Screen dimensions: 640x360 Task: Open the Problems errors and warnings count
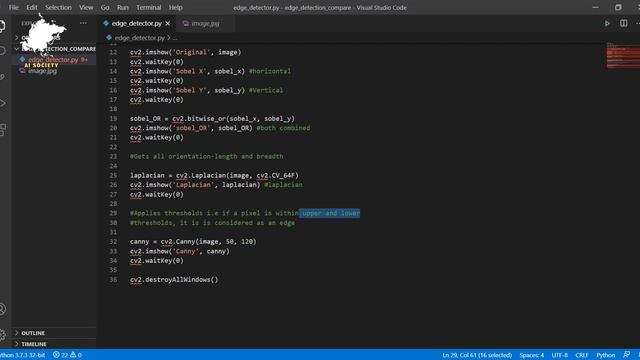point(67,355)
